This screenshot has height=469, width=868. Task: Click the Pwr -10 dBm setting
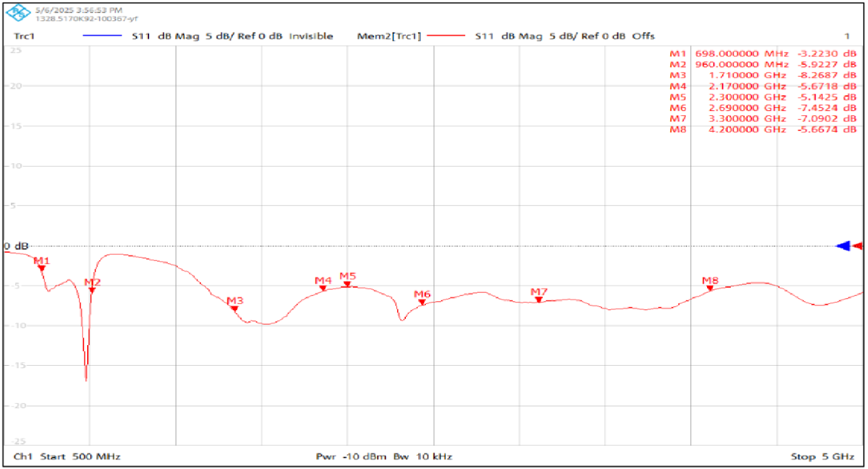coord(352,456)
